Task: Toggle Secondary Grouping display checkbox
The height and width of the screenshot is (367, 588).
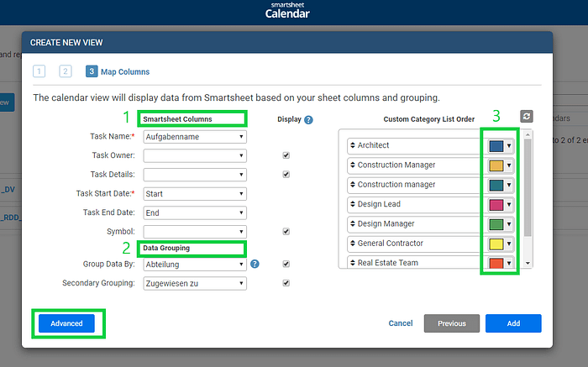Action: pos(286,283)
